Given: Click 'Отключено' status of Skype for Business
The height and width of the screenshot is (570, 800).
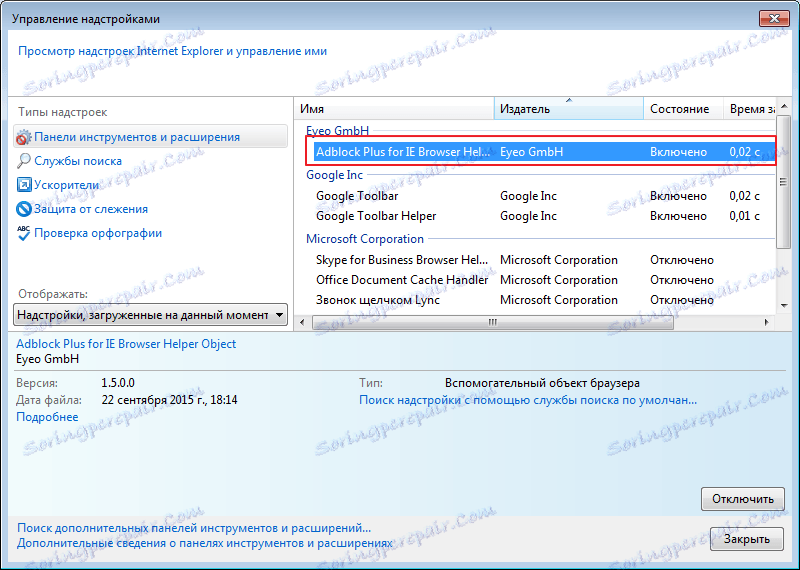Looking at the screenshot, I should point(682,260).
